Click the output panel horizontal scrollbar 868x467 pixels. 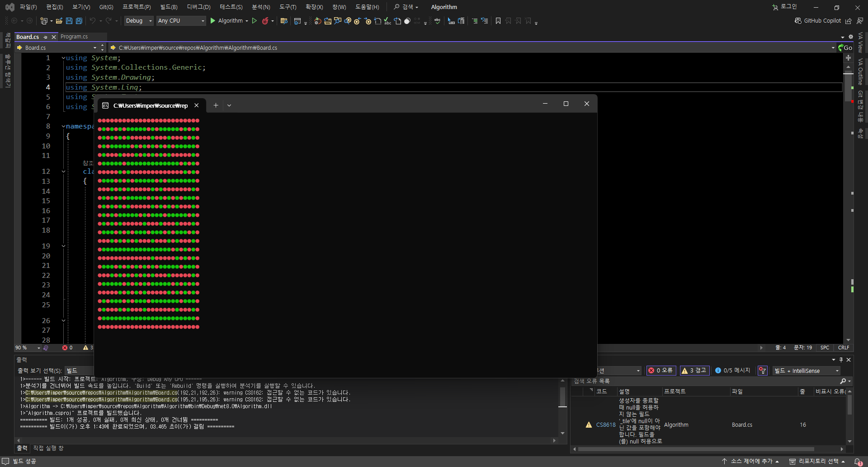[x=286, y=440]
